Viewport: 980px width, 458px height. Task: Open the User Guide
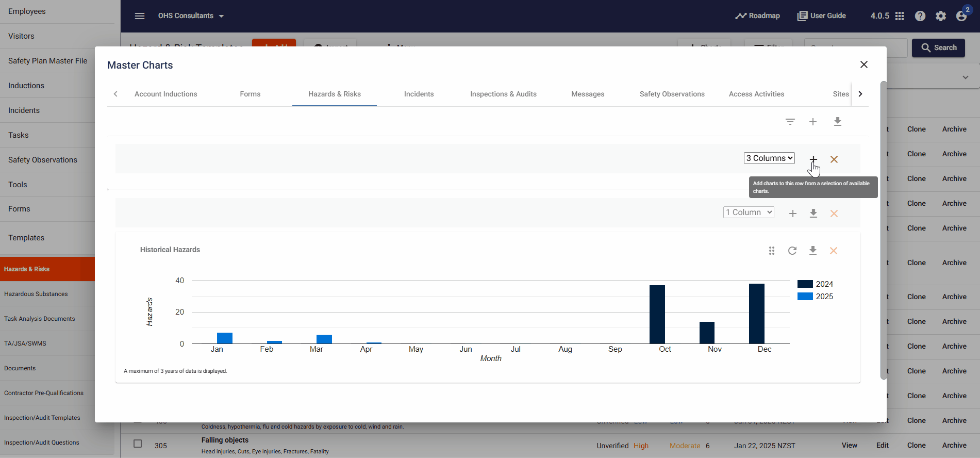(x=821, y=16)
